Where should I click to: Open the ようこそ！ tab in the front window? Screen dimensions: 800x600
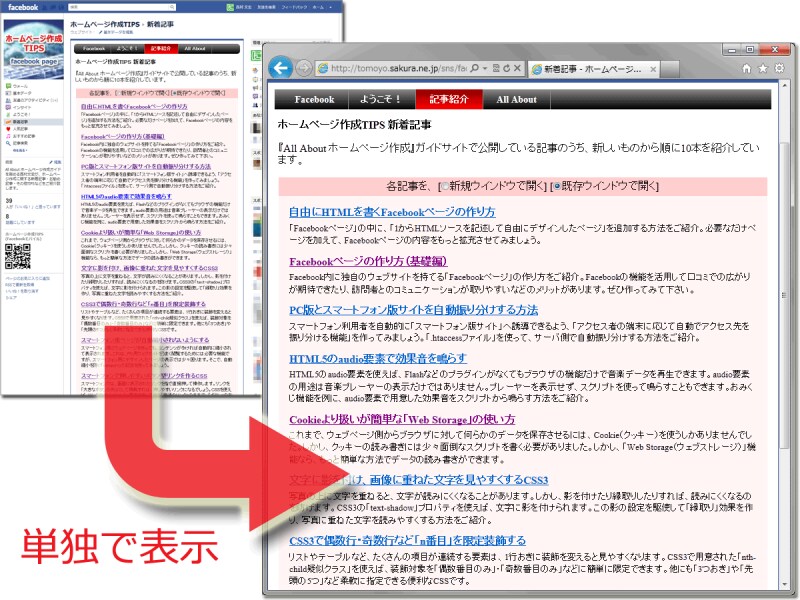pos(381,99)
